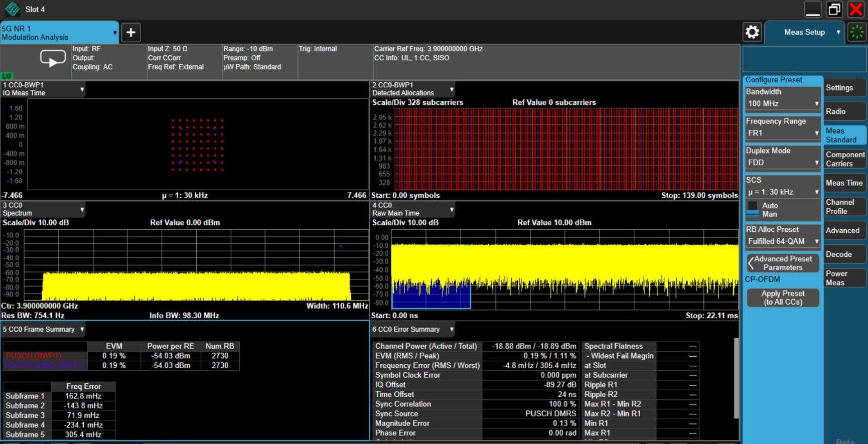Open Advanced Preset Parameters
Viewport: 868px width, 444px height.
[x=783, y=263]
